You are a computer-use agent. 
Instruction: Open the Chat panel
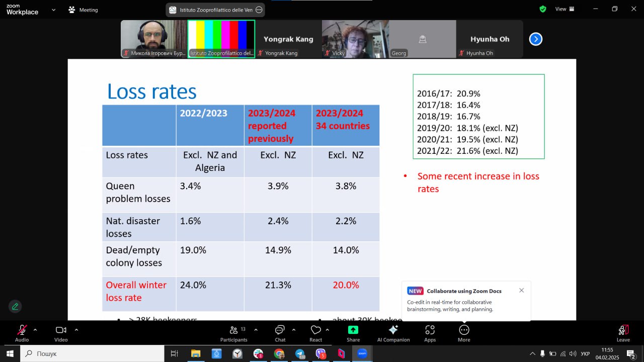280,333
